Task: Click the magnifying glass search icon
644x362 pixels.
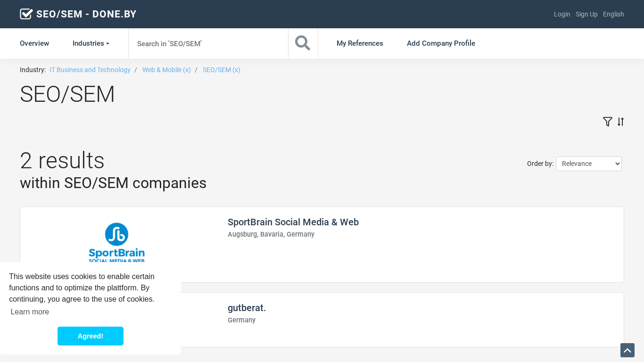Action: point(303,43)
